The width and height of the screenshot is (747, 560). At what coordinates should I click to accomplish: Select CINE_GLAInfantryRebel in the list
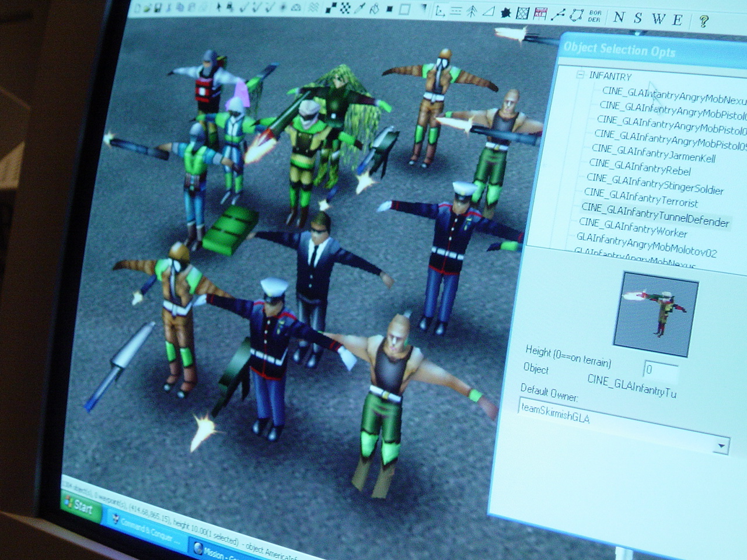[640, 167]
